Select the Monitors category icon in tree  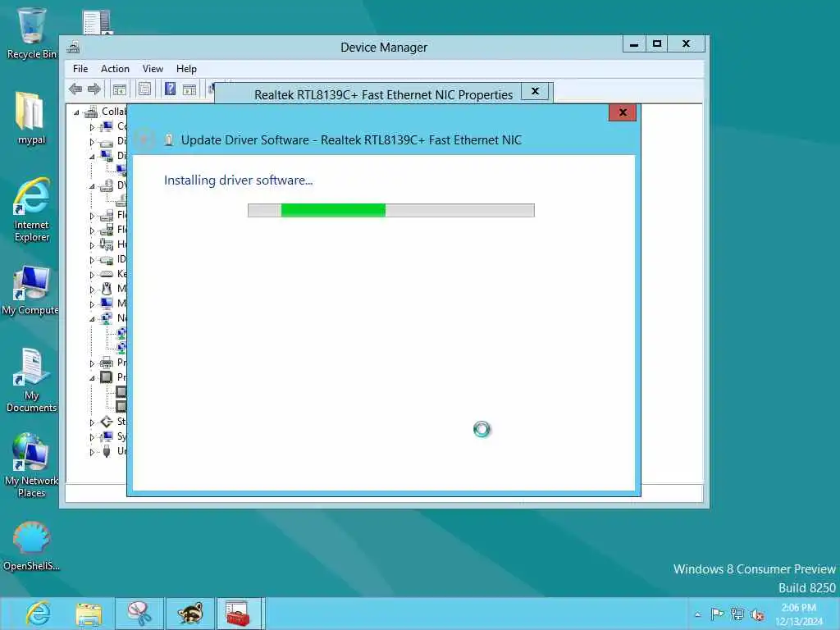pos(107,304)
